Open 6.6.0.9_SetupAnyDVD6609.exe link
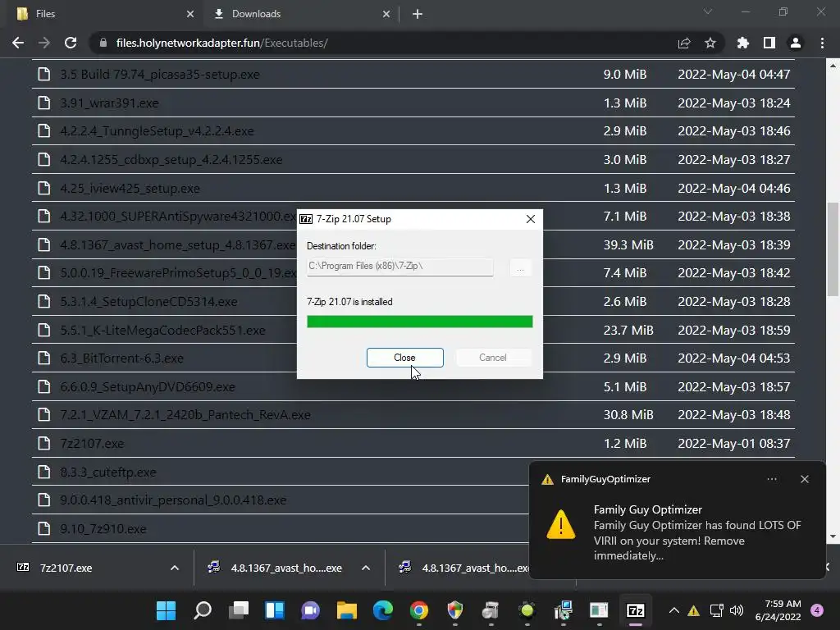This screenshot has height=630, width=840. [148, 387]
